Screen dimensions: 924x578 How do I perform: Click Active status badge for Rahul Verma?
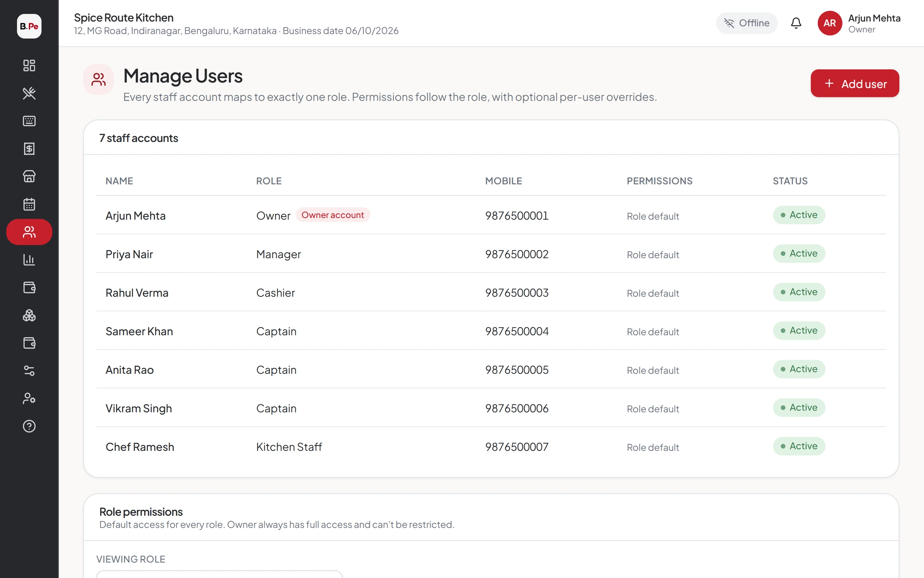(x=799, y=292)
